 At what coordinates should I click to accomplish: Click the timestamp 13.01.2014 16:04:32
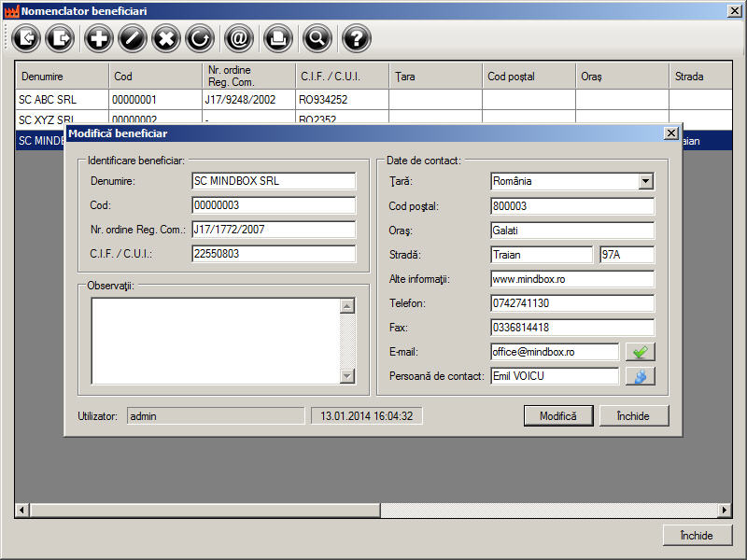[x=366, y=416]
